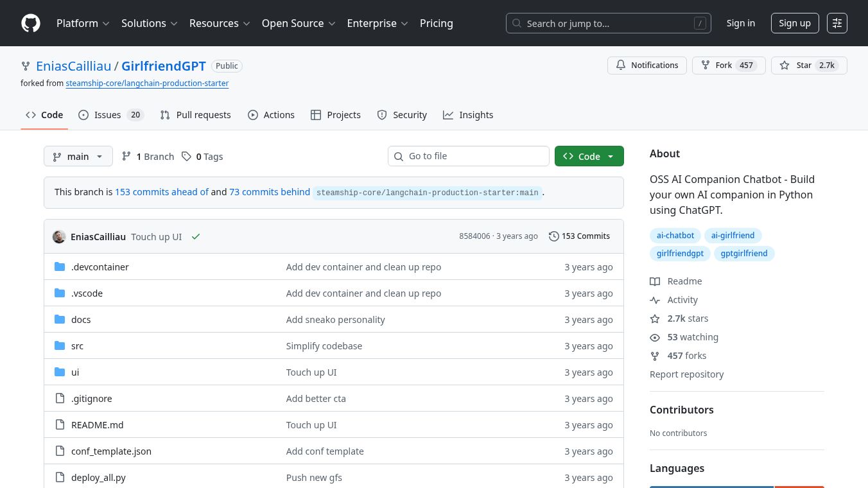Click EniasCailliau's avatar thumbnail
The image size is (868, 488).
point(59,236)
